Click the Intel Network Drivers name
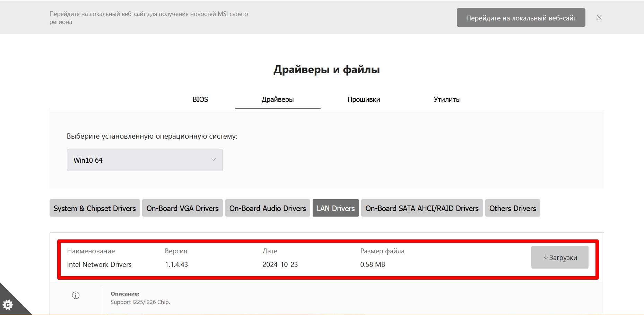The width and height of the screenshot is (644, 315). (99, 264)
